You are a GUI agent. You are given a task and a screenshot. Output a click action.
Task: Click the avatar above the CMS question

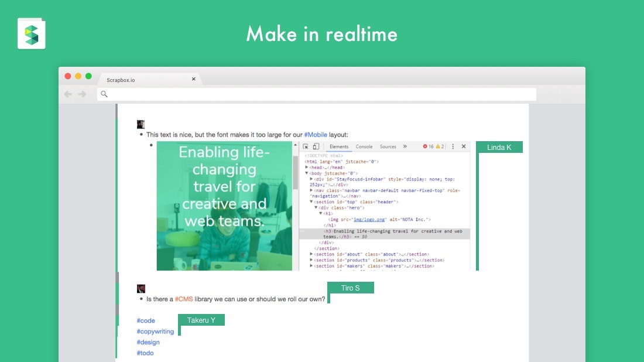(141, 288)
